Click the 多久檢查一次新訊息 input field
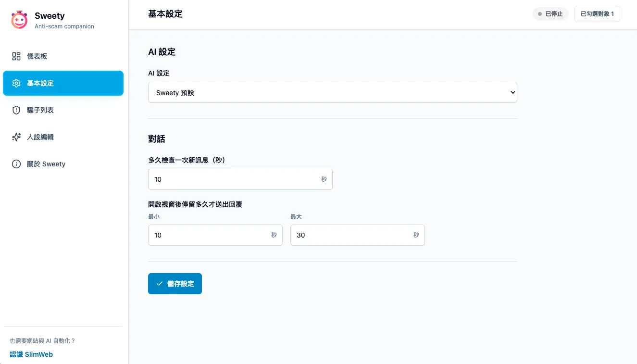This screenshot has width=637, height=364. click(240, 179)
